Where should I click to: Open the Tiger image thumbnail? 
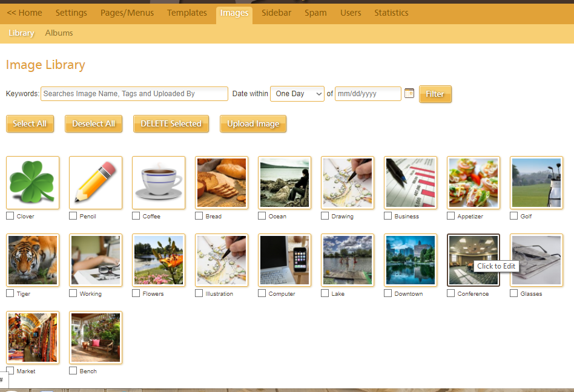(33, 260)
